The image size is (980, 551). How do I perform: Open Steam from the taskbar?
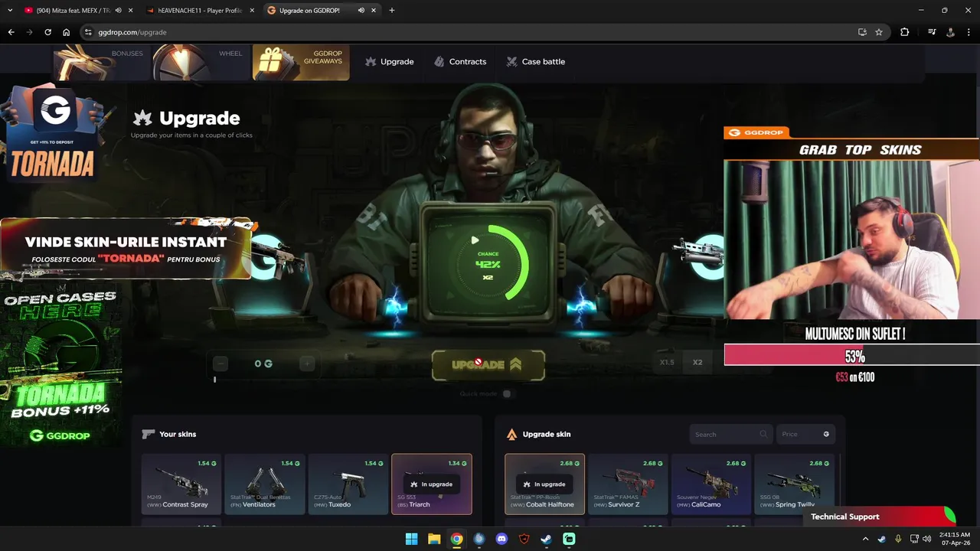tap(546, 539)
